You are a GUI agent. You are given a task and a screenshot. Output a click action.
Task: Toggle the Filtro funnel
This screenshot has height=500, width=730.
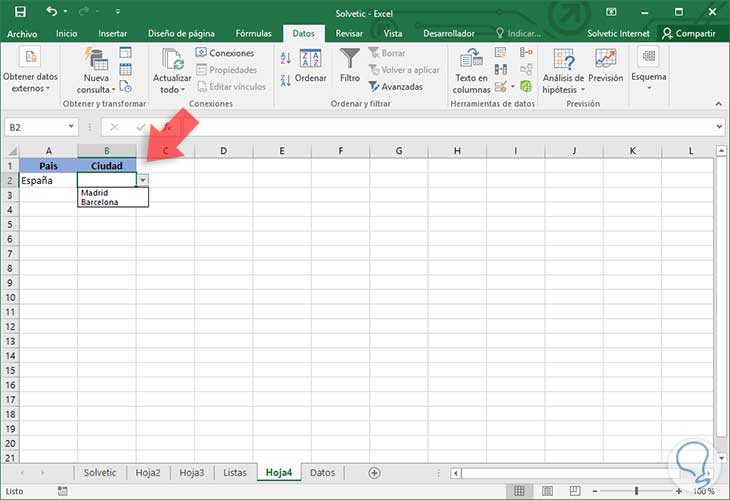coord(350,66)
